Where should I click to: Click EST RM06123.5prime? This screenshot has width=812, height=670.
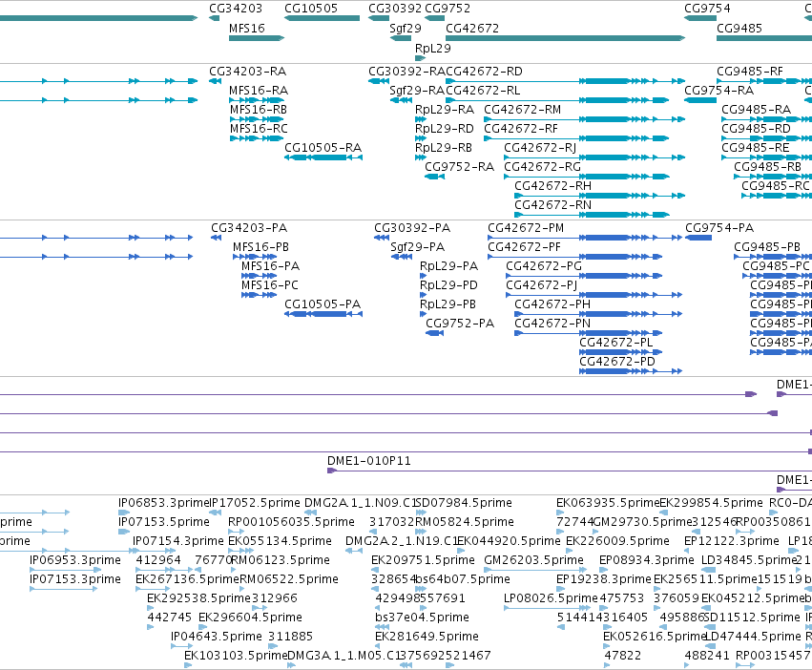(281, 560)
